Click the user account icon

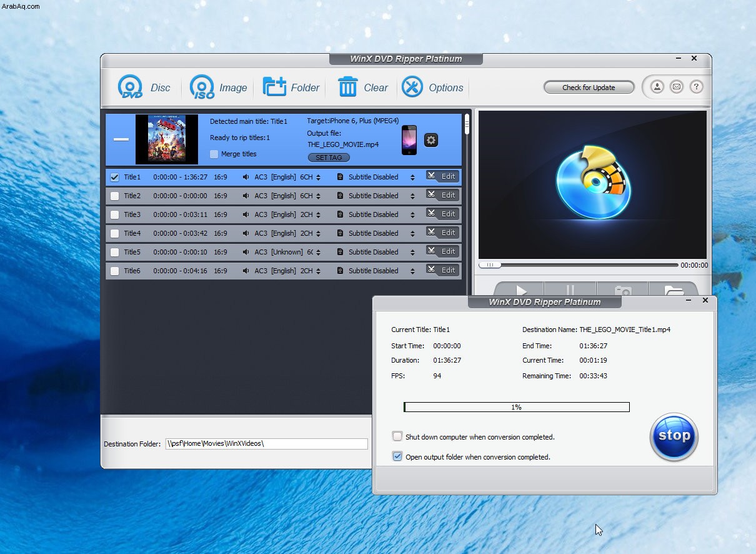[657, 87]
